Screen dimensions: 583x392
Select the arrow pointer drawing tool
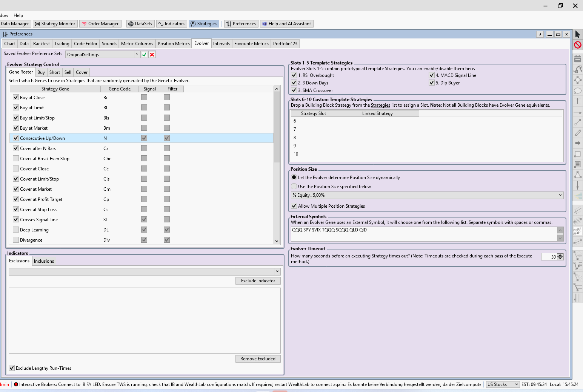(x=577, y=34)
